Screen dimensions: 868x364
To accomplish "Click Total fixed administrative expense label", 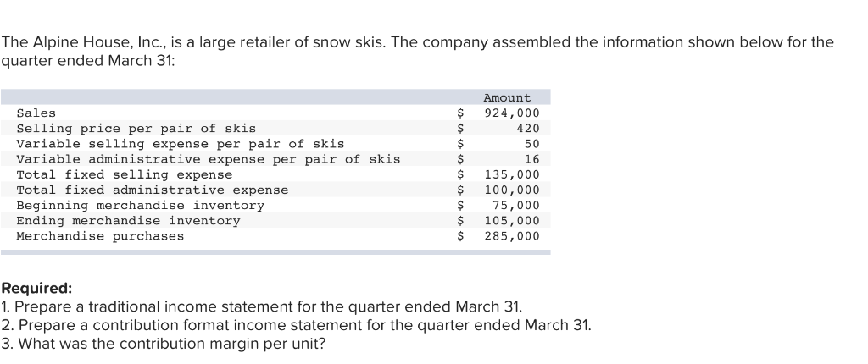I will [x=152, y=190].
